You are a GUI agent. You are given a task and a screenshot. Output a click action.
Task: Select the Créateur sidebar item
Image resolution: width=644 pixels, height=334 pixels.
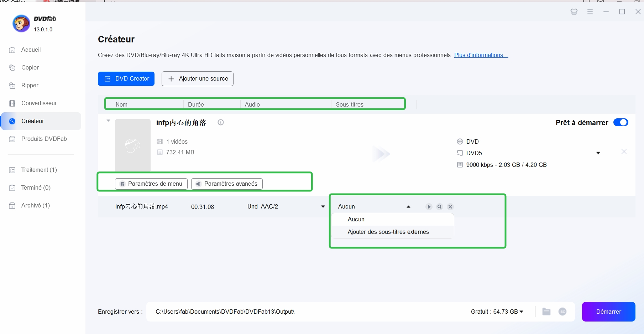(x=41, y=121)
